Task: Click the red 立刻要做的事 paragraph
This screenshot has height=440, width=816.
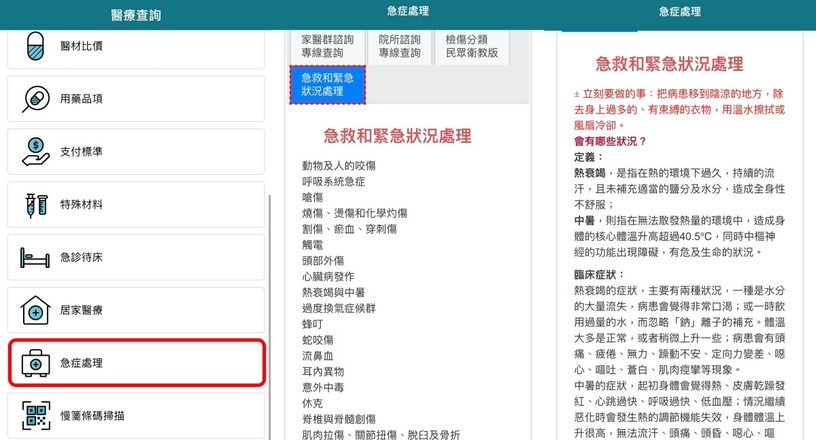Action: [x=679, y=109]
